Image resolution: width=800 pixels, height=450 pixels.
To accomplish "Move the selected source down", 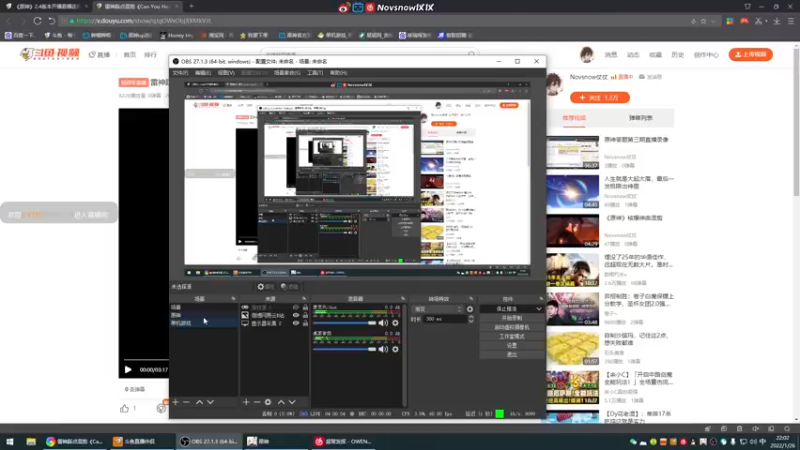I will (292, 402).
